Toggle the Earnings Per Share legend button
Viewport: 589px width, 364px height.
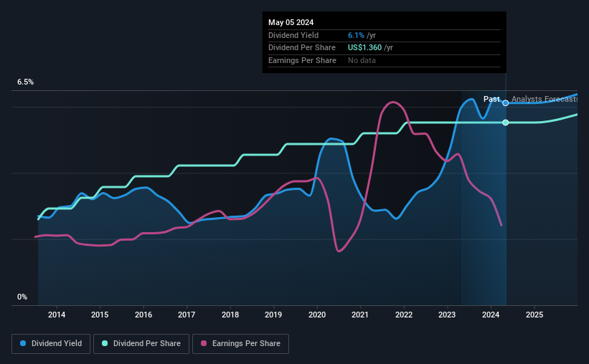click(x=241, y=344)
